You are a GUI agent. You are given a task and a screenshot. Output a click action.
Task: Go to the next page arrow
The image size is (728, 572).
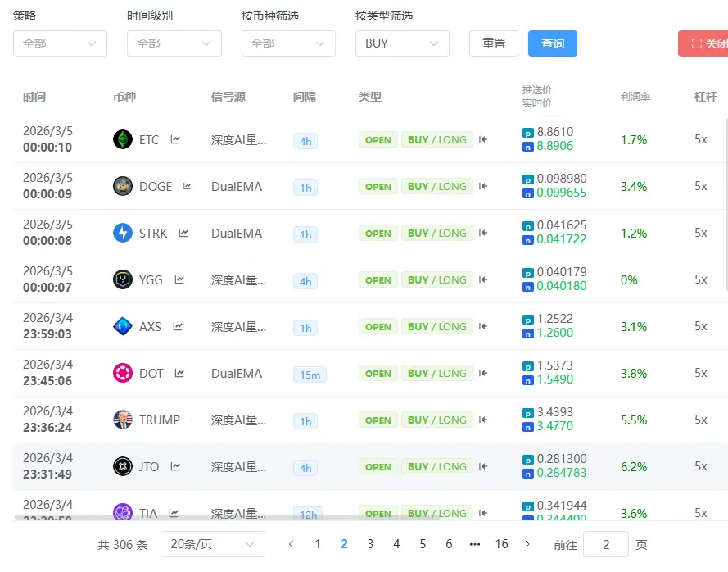point(527,544)
